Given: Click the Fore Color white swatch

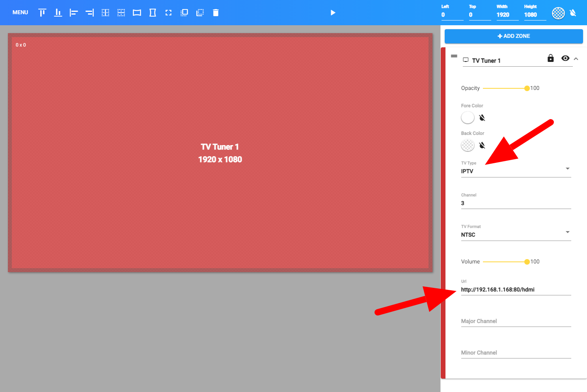Looking at the screenshot, I should click(468, 118).
